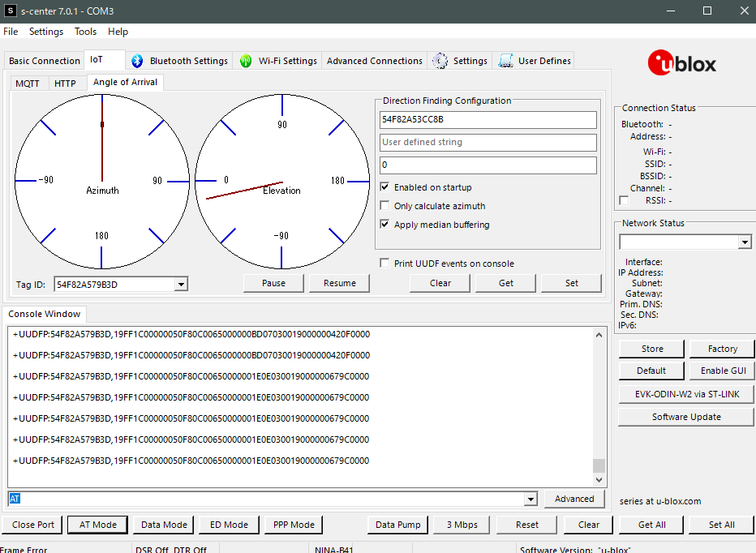Click the Get All button
The image size is (756, 553).
[651, 525]
